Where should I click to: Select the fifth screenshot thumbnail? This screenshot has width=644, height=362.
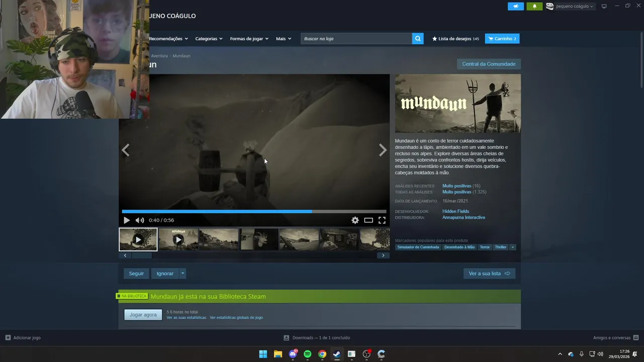point(299,239)
